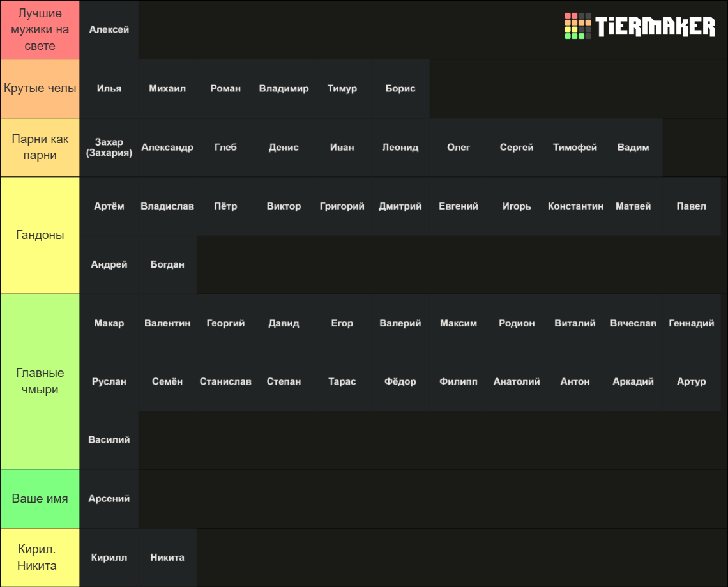This screenshot has height=587, width=728.
Task: Pick the Станислав name tile
Action: pos(225,381)
